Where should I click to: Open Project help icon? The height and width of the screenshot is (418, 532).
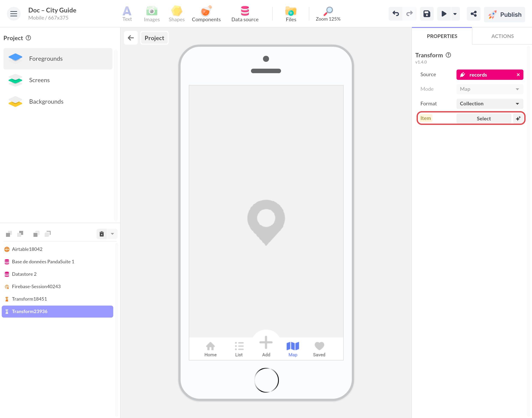(x=28, y=38)
